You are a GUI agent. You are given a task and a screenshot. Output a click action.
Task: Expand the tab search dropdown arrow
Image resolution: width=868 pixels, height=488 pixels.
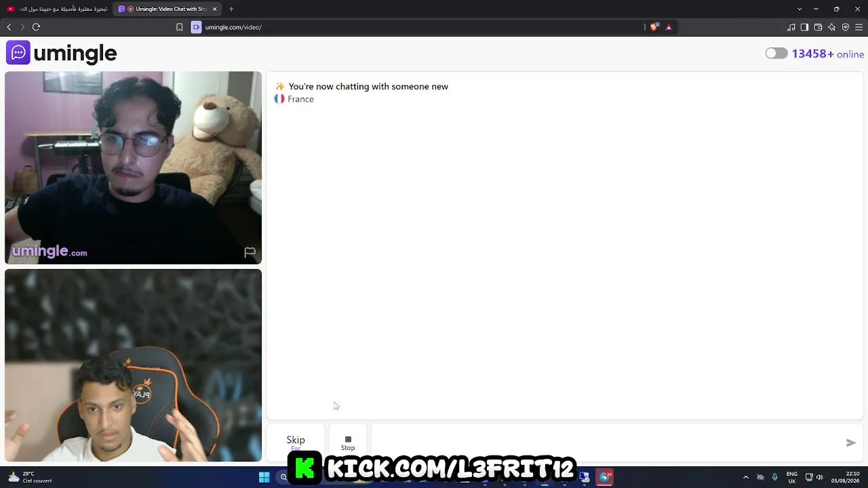[x=800, y=9]
